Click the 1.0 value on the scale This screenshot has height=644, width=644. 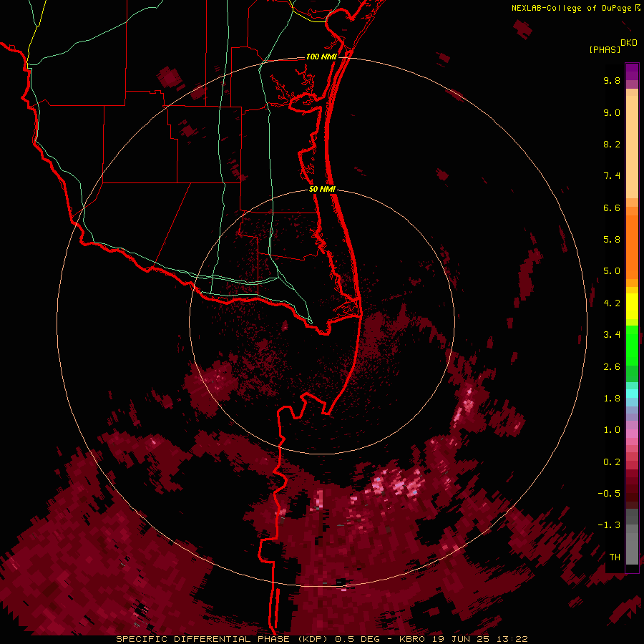pyautogui.click(x=612, y=430)
